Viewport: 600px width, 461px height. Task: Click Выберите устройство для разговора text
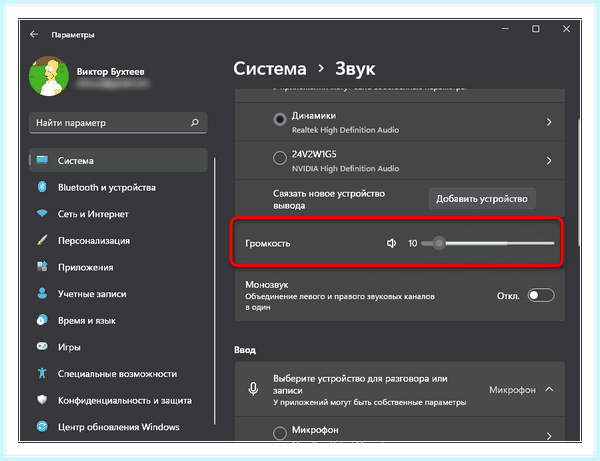tap(360, 384)
